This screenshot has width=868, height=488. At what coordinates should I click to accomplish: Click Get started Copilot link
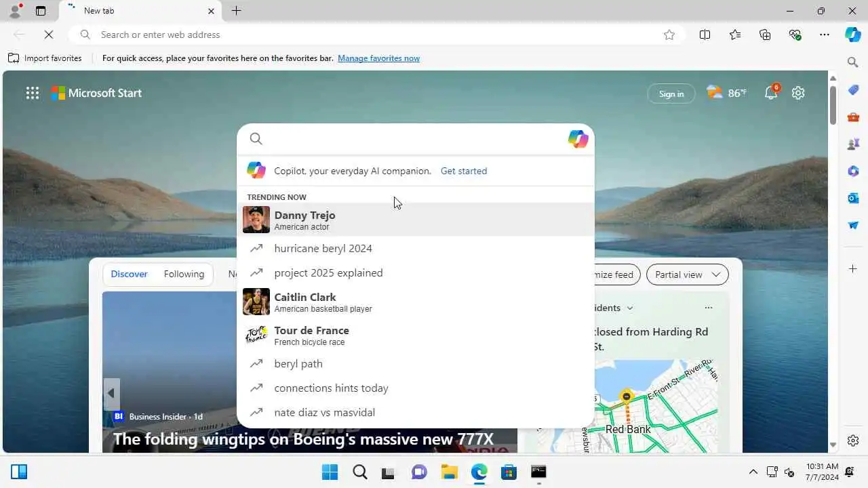pyautogui.click(x=464, y=171)
